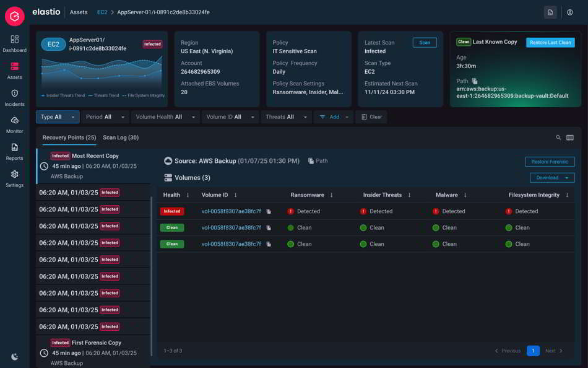This screenshot has width=588, height=368.
Task: Select the First Forensic Copy recovery point
Action: point(93,352)
